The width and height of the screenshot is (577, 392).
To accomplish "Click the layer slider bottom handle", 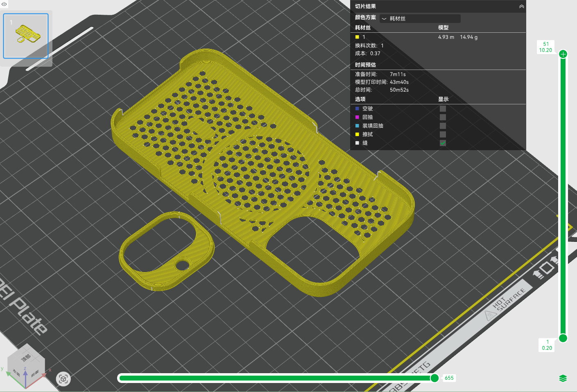I will click(563, 338).
